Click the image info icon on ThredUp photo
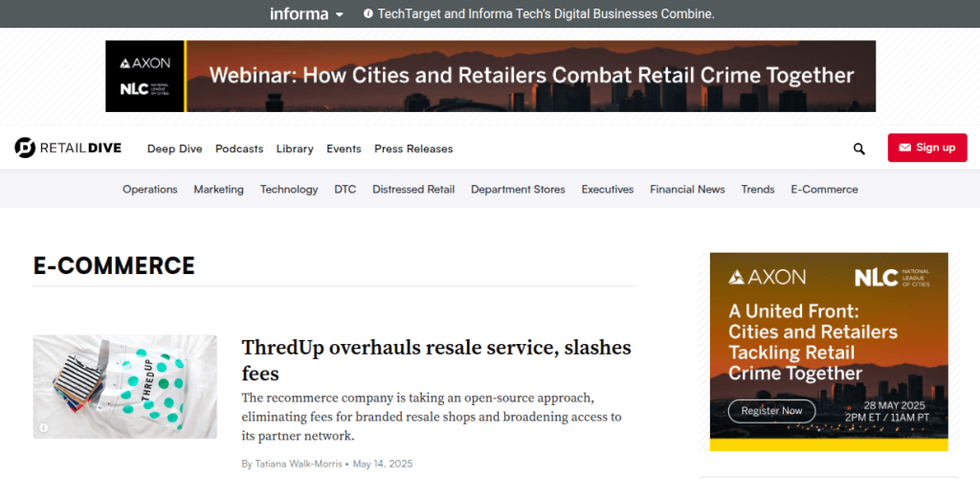 (44, 427)
